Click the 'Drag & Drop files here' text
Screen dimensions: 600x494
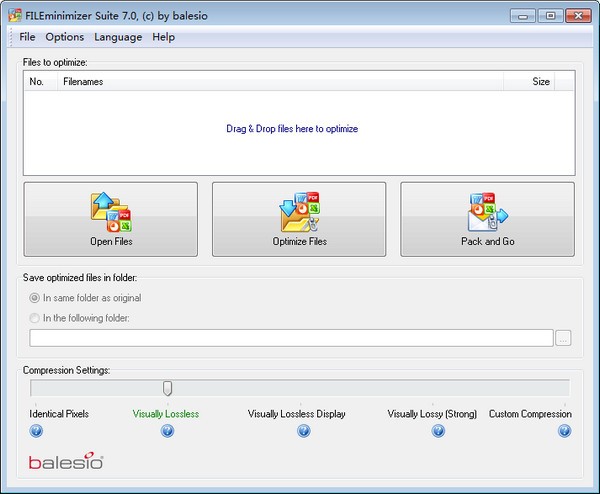(x=292, y=129)
